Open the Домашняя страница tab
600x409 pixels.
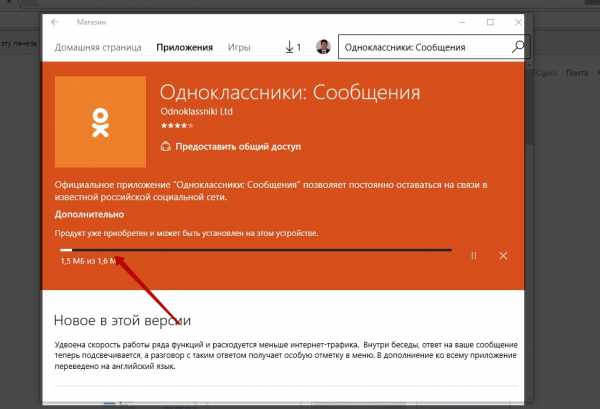coord(98,47)
